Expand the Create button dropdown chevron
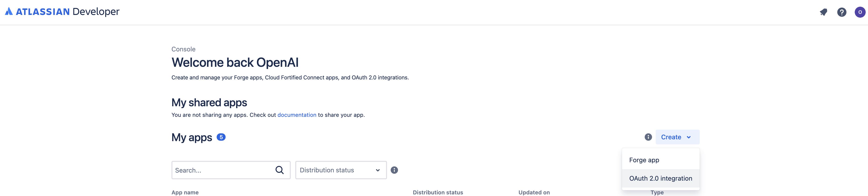Image resolution: width=868 pixels, height=196 pixels. 689,137
